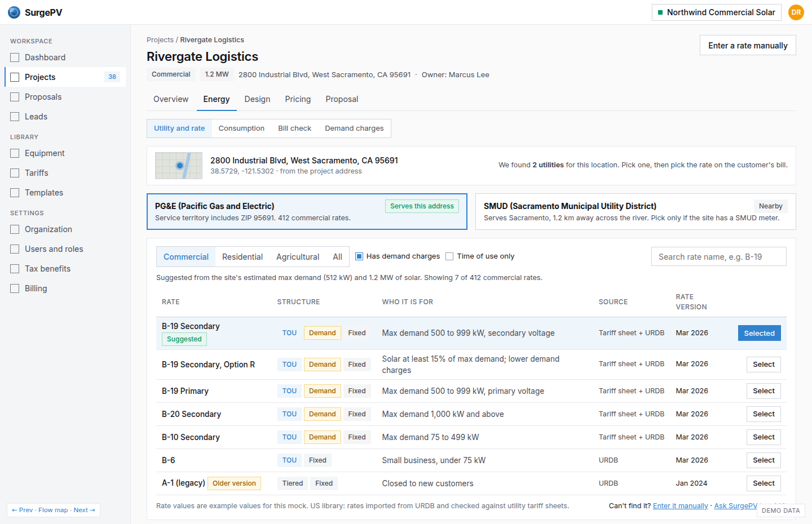Open the Flow map link
Image resolution: width=812 pixels, height=524 pixels.
point(53,510)
